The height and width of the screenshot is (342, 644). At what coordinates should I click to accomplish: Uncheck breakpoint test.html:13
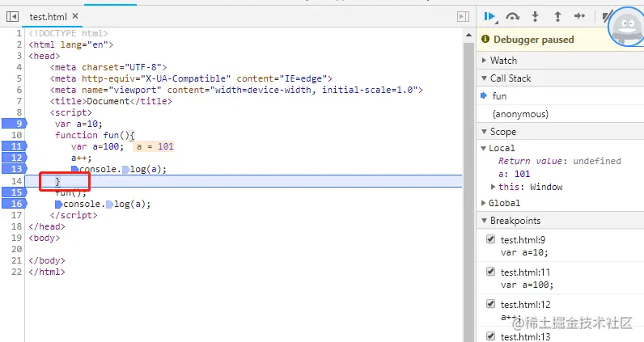click(490, 336)
